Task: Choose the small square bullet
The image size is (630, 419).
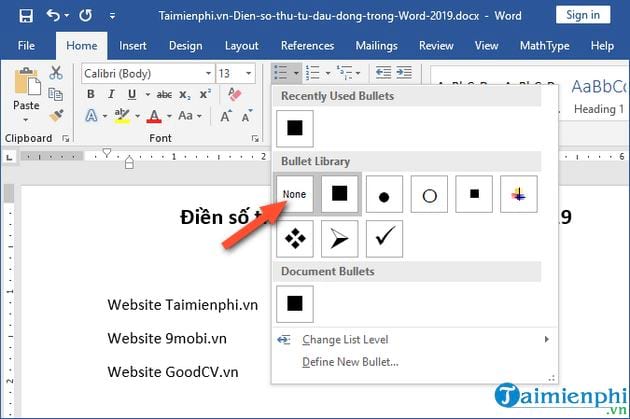Action: click(x=474, y=194)
